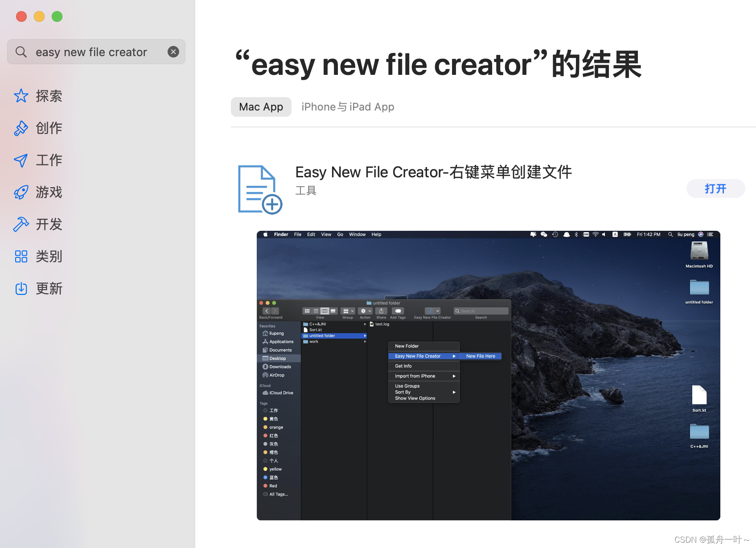Click the Finder Search field in the preview toolbar

tap(481, 311)
